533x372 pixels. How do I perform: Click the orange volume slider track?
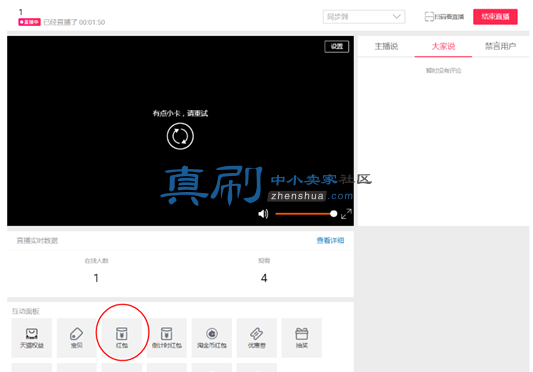click(x=304, y=214)
